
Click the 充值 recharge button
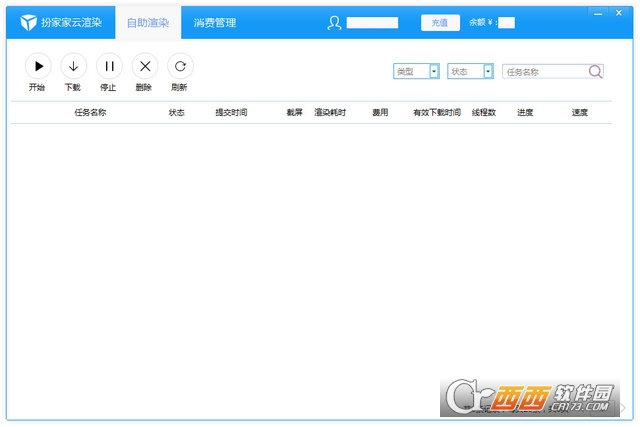(x=440, y=23)
